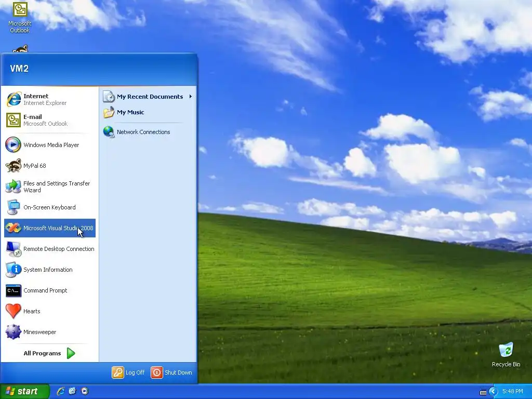Launch Command Prompt
Screen dimensions: 532x399
tap(50, 290)
